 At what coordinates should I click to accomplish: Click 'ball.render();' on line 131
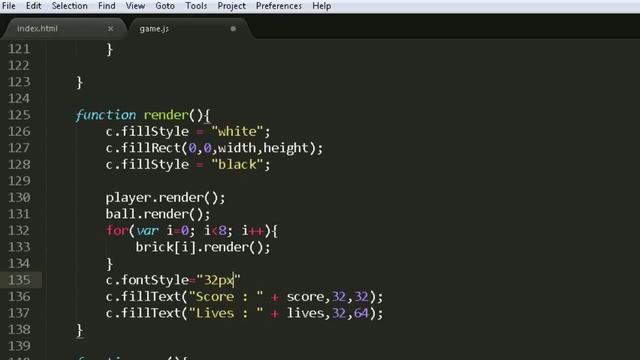point(158,214)
